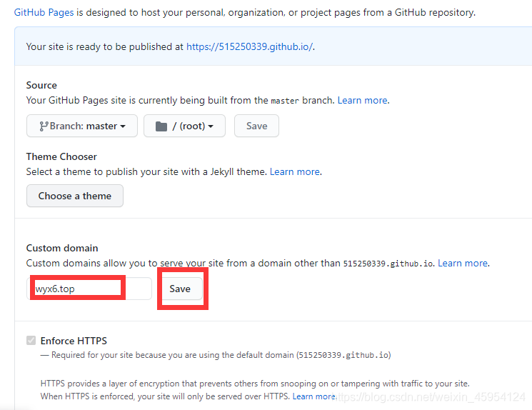
Task: Click the caret arrow next to master
Action: 123,126
